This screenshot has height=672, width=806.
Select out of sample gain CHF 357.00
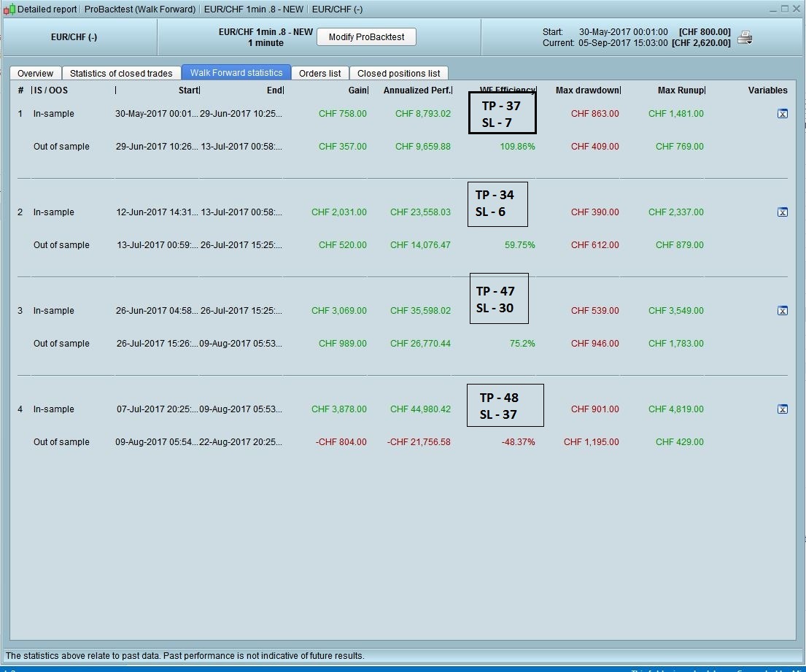click(x=342, y=147)
